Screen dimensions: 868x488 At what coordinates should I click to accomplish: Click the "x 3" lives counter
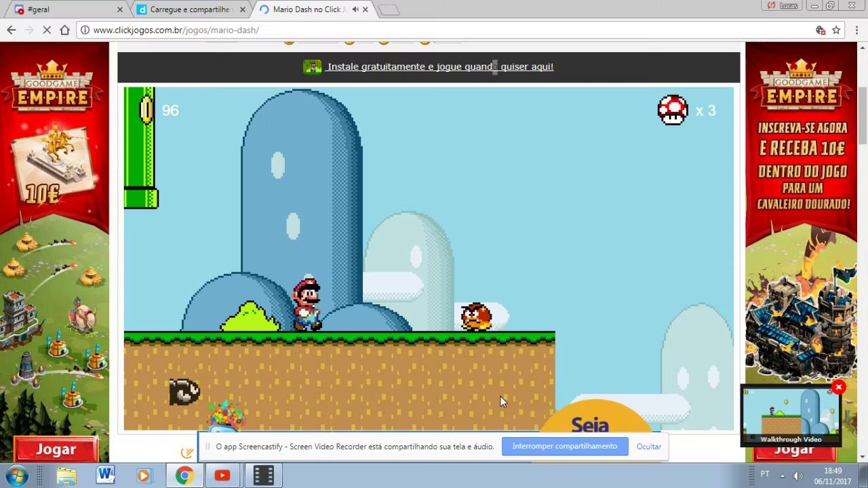(705, 110)
